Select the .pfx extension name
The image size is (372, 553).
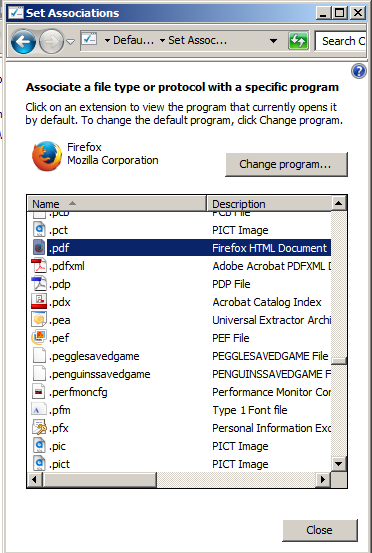click(x=59, y=428)
